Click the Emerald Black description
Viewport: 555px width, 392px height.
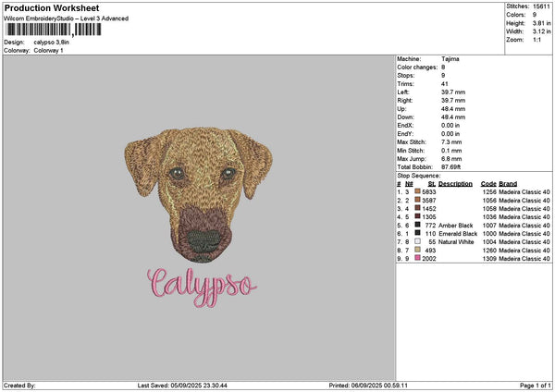pyautogui.click(x=458, y=234)
